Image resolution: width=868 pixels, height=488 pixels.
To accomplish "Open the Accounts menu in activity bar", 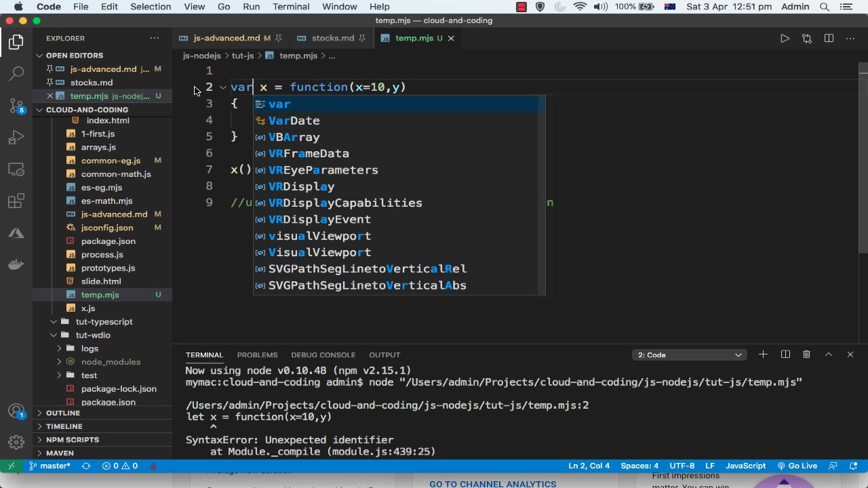I will click(16, 411).
